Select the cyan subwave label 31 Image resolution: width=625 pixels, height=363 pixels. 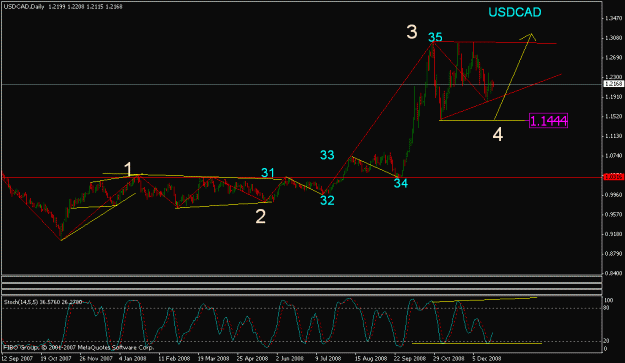click(267, 173)
